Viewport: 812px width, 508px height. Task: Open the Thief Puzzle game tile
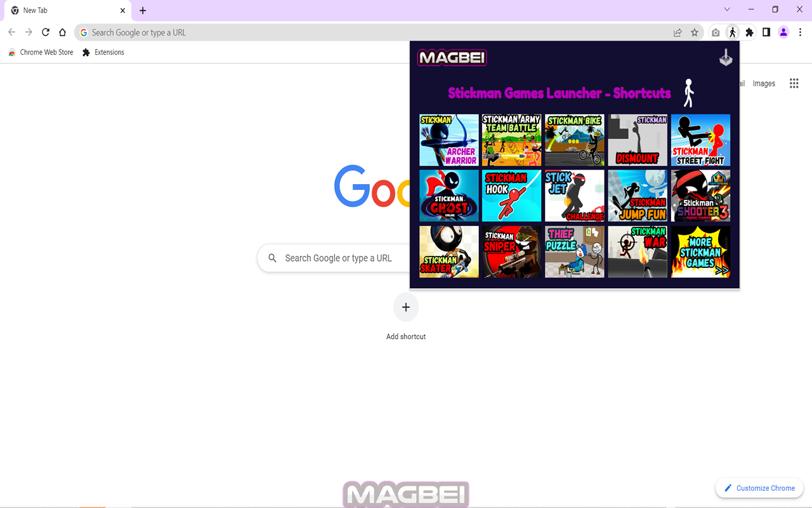click(x=574, y=251)
